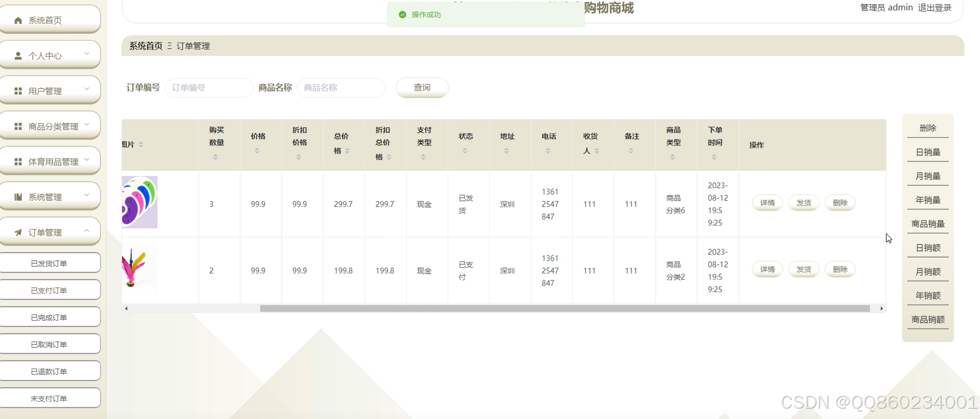Sort by 备注 column arrows
Image resolution: width=980 pixels, height=419 pixels.
coord(630,151)
